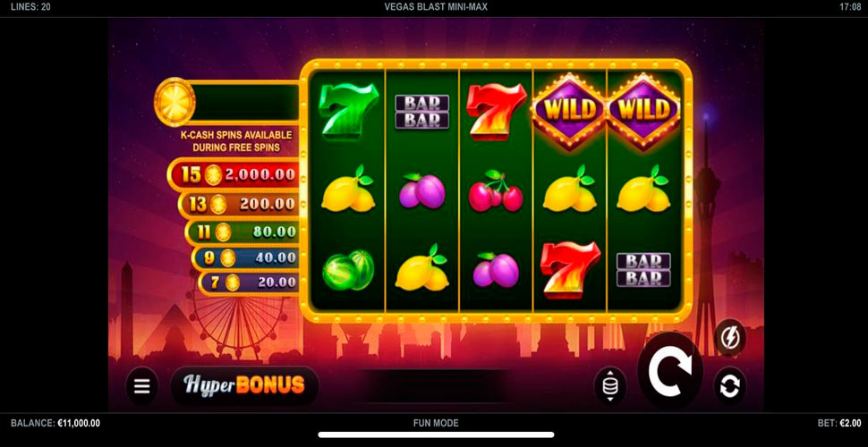Click the watermelon symbol on first reel
Image resolution: width=868 pixels, height=447 pixels.
tap(348, 270)
